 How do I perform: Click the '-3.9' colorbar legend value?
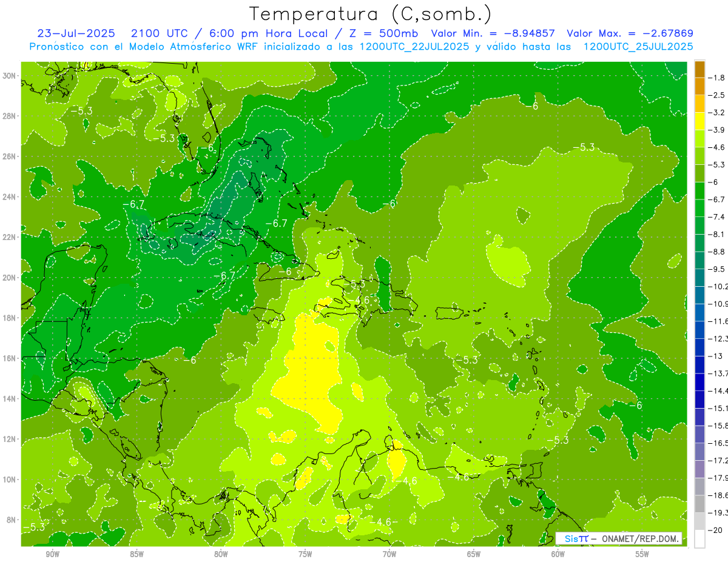tap(716, 130)
